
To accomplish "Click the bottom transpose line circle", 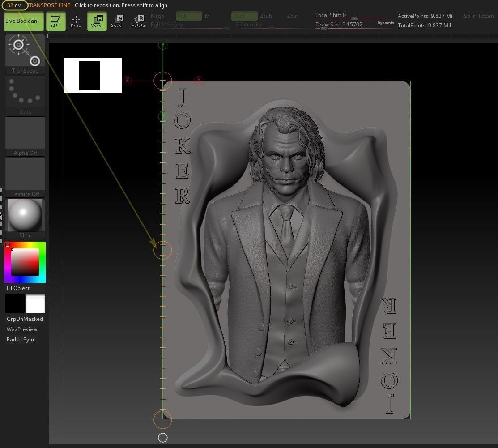I will click(162, 419).
